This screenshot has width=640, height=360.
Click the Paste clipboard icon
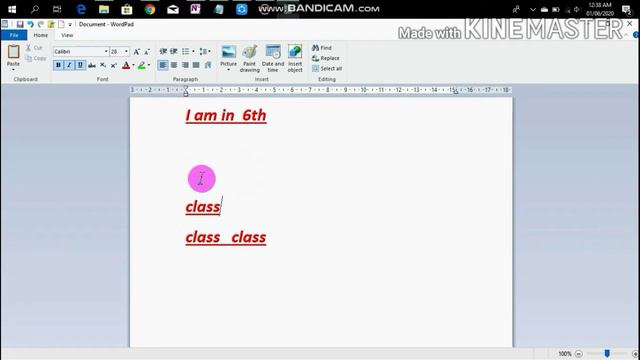coord(13,52)
